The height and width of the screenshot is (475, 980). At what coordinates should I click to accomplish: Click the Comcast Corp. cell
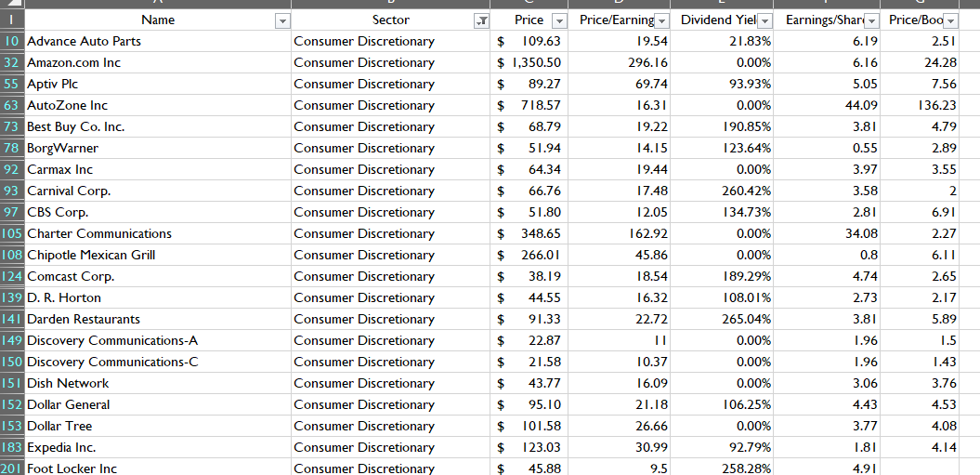(x=158, y=276)
